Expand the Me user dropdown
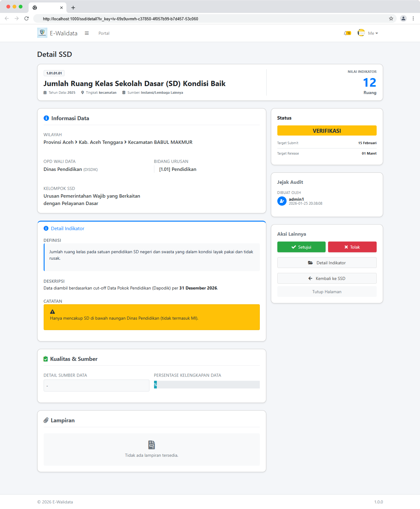Viewport: 420px width, 509px height. coord(373,33)
